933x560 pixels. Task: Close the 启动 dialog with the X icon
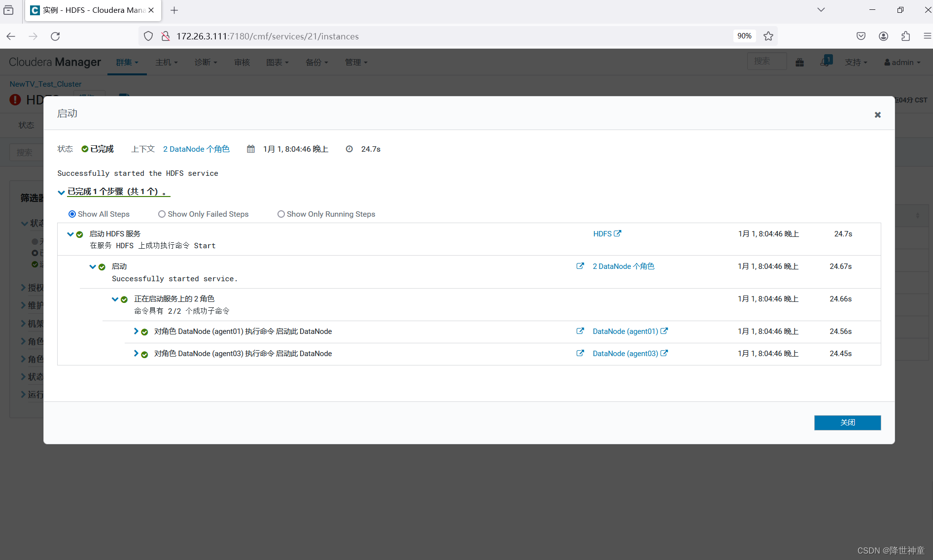point(877,115)
